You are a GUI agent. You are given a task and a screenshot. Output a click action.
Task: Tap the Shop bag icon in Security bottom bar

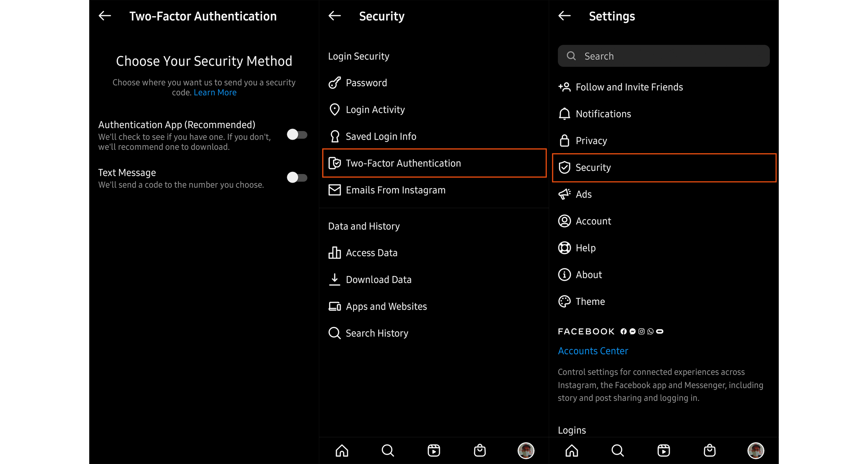pos(480,450)
